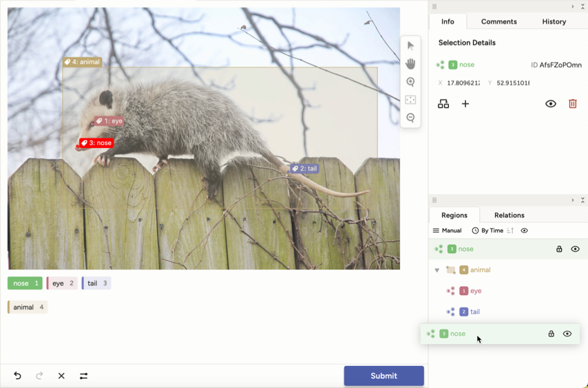Click the zoom in magnifier
Image resolution: width=588 pixels, height=388 pixels.
[x=410, y=83]
